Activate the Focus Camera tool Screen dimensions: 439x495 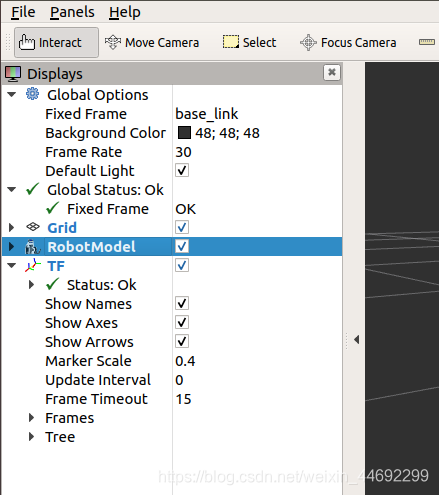348,43
